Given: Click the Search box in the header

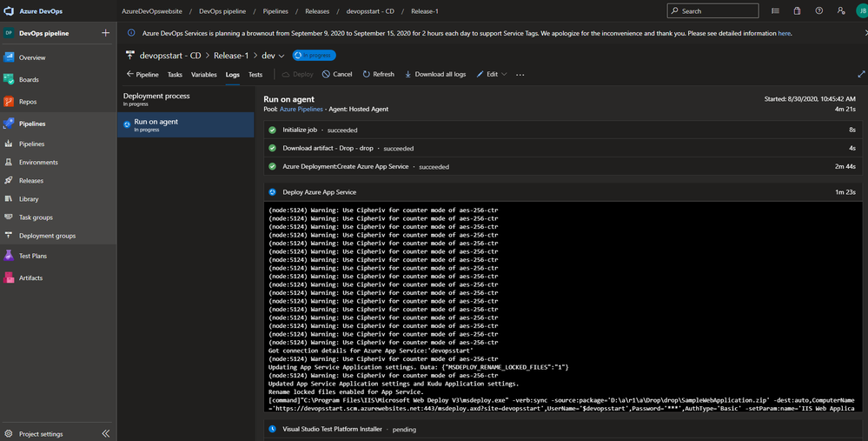Looking at the screenshot, I should pyautogui.click(x=713, y=11).
